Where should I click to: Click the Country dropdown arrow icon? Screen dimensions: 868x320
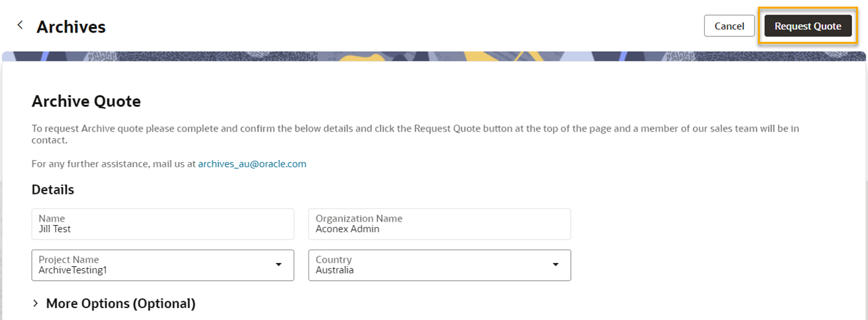(x=556, y=265)
